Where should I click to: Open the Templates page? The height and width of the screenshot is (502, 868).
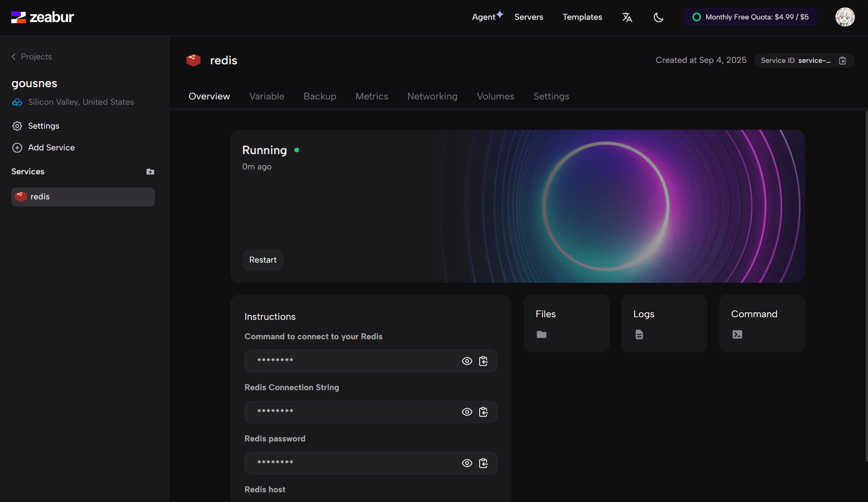[582, 17]
